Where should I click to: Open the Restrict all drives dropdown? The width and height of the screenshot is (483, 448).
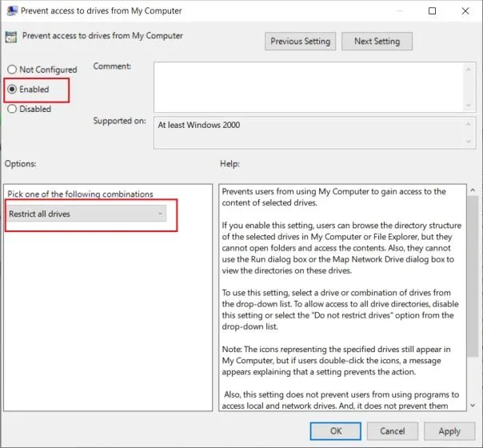pyautogui.click(x=86, y=214)
